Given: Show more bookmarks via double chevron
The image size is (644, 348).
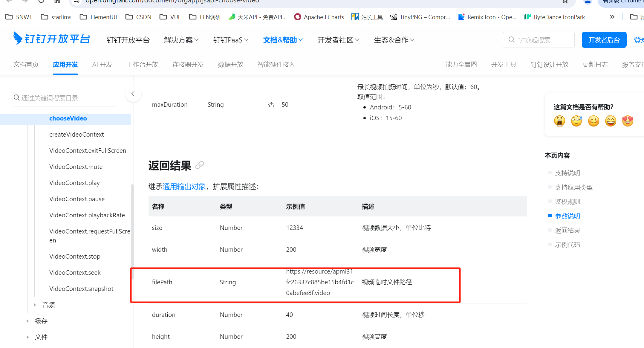Looking at the screenshot, I should tap(612, 17).
